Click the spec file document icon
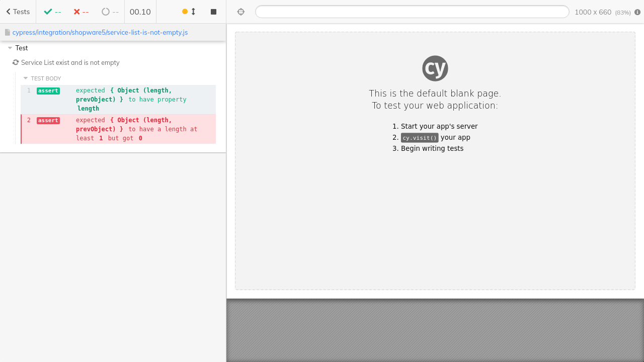The image size is (644, 362). 8,32
